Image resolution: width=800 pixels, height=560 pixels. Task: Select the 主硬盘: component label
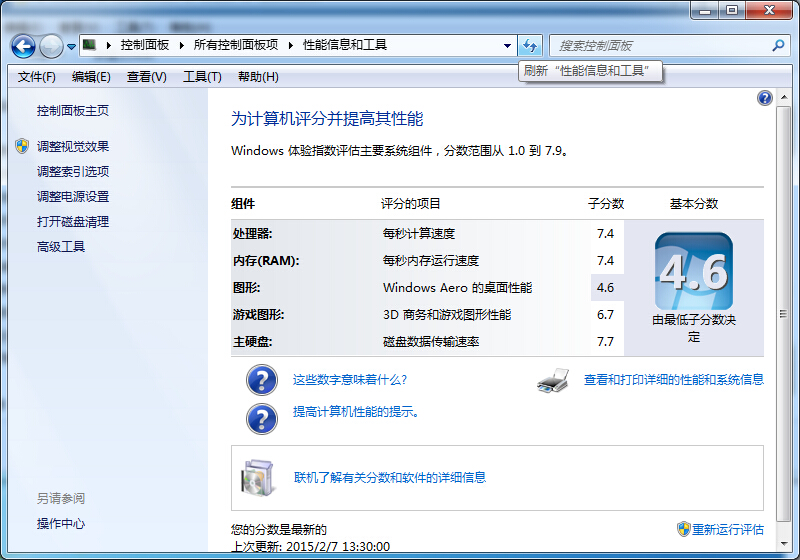point(253,342)
